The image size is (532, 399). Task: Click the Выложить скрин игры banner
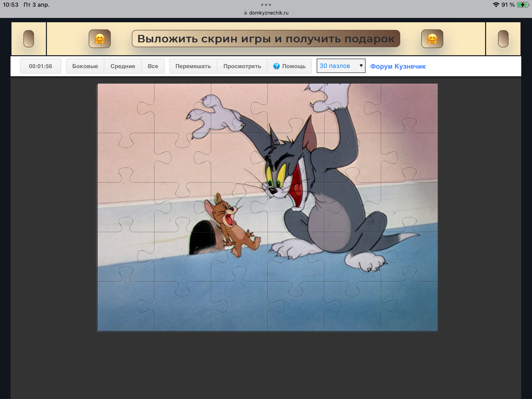pos(266,39)
